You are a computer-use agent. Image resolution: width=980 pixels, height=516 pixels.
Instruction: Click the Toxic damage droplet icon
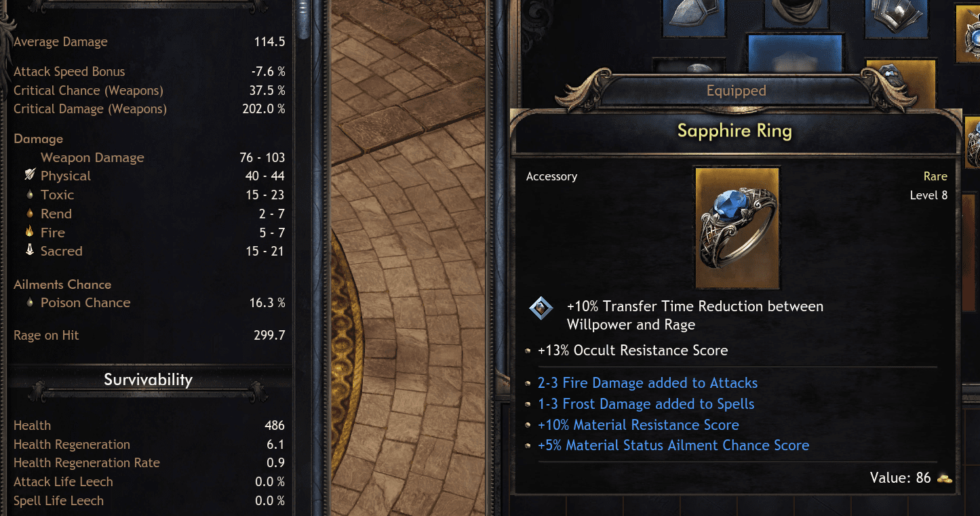[29, 195]
